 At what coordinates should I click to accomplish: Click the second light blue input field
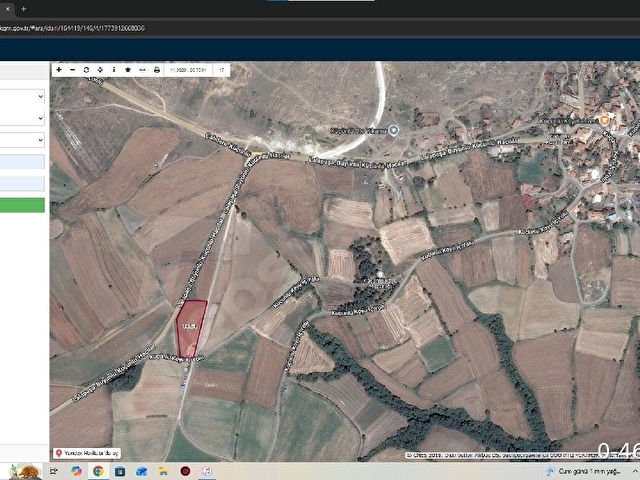tap(22, 184)
